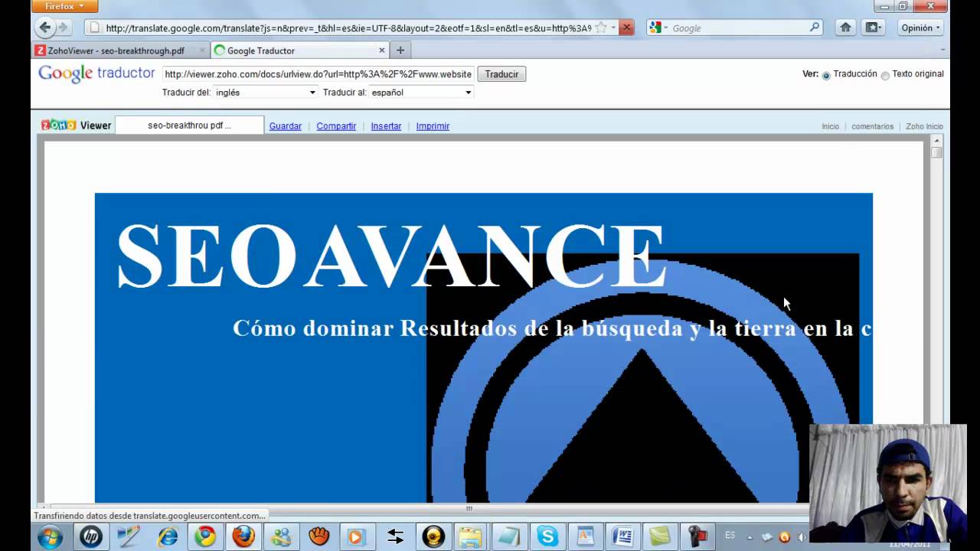The height and width of the screenshot is (551, 980).
Task: Stop page loading with red X button
Action: click(x=626, y=28)
